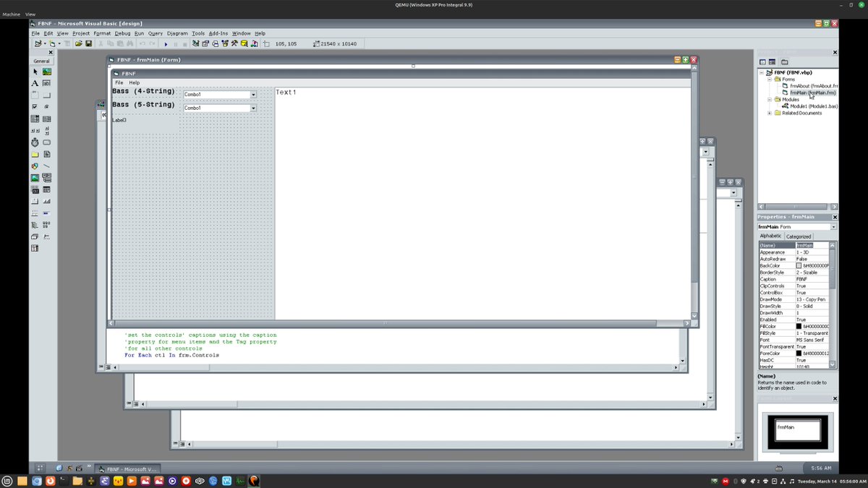868x488 pixels.
Task: Select the CommandButton control in the toolbox
Action: tap(47, 95)
